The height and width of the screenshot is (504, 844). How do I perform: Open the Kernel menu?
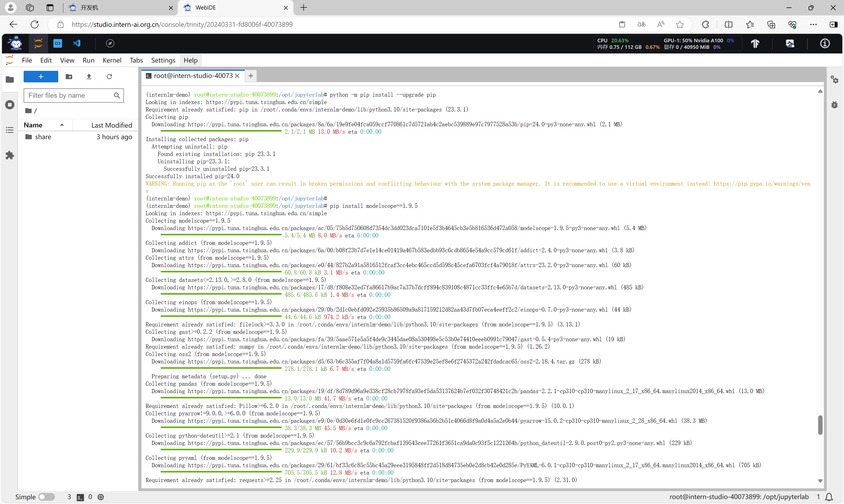click(112, 60)
